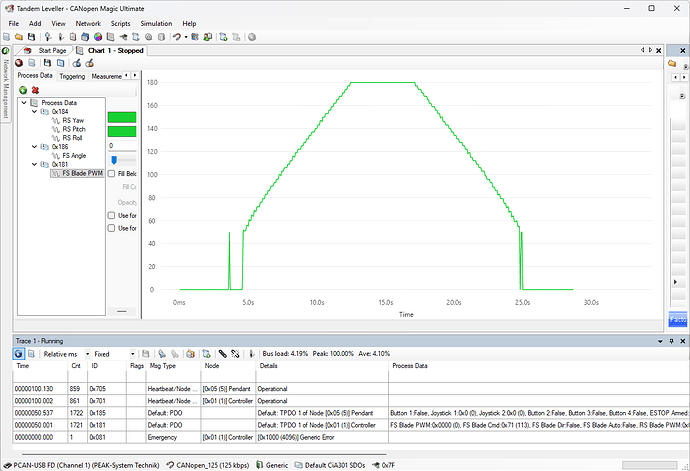Switch to the Start Page tab
Viewport: 690px width, 471px height.
[52, 50]
